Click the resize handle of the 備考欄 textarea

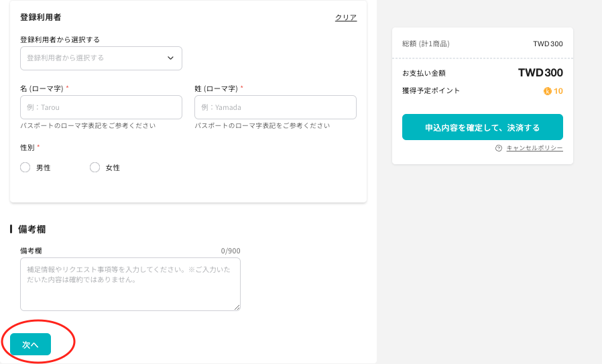(237, 307)
